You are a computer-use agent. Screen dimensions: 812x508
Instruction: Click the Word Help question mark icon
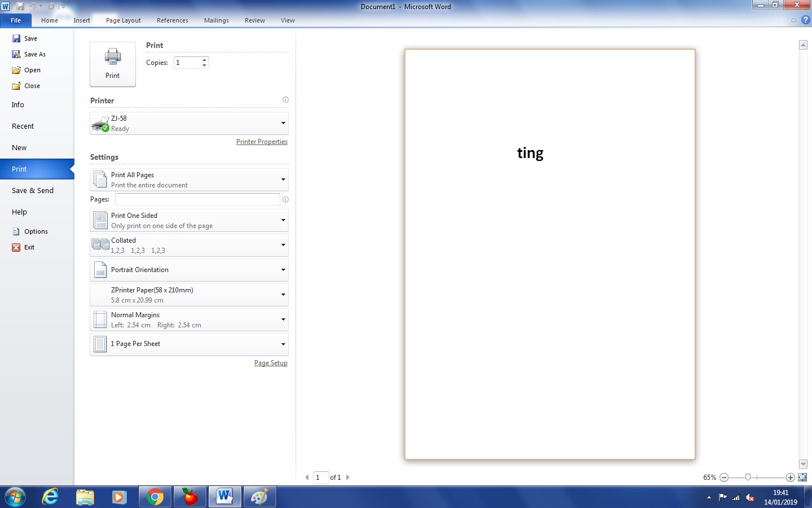pos(806,20)
